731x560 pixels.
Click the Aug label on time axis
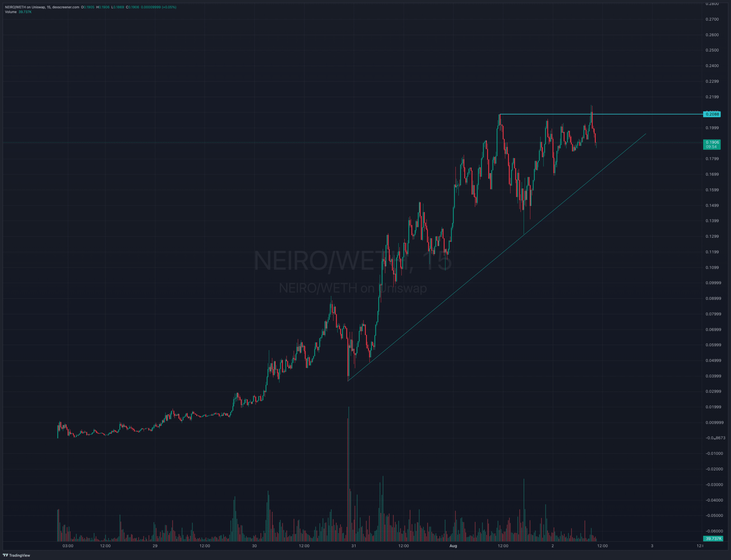[x=453, y=546]
